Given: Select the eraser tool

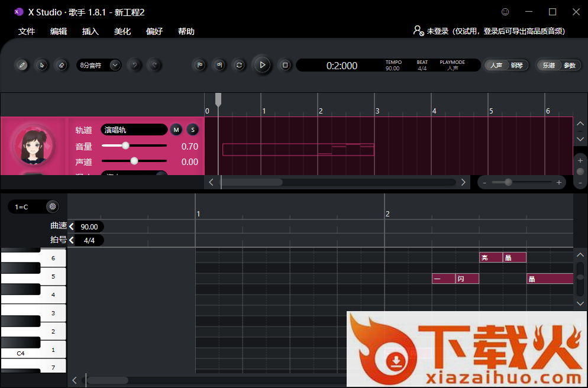Looking at the screenshot, I should click(x=62, y=65).
